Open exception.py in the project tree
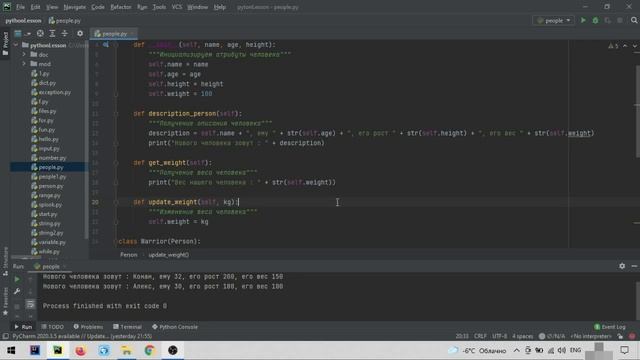The width and height of the screenshot is (640, 360). coord(55,92)
